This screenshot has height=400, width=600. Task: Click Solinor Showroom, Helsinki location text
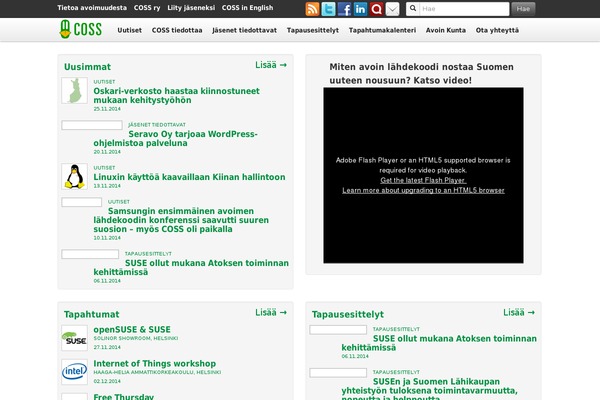pos(136,338)
